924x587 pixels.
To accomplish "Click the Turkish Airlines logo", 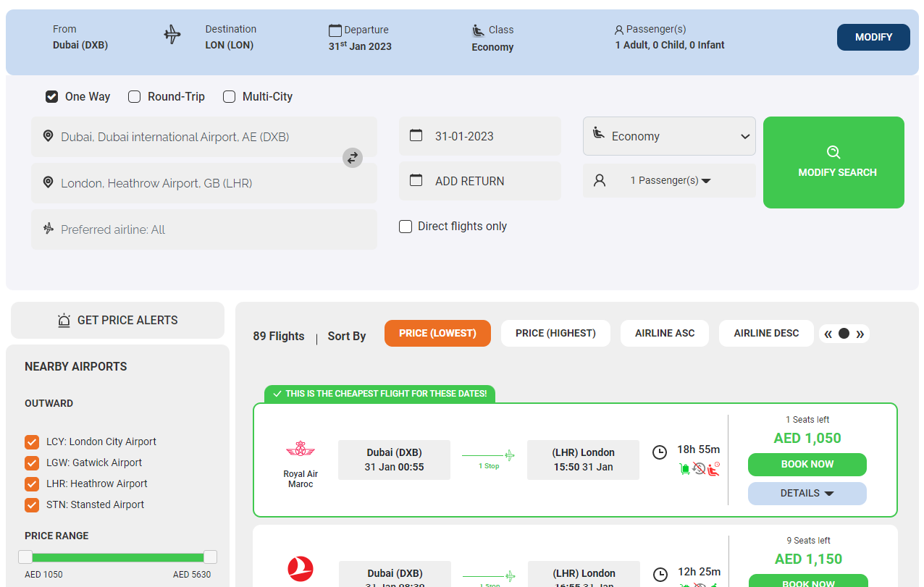I will point(301,569).
